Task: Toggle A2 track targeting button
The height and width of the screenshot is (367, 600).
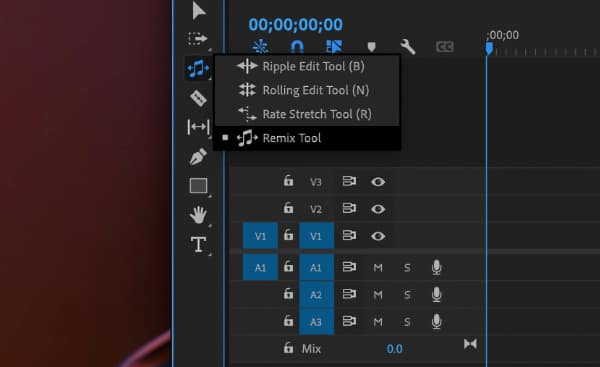Action: [316, 295]
